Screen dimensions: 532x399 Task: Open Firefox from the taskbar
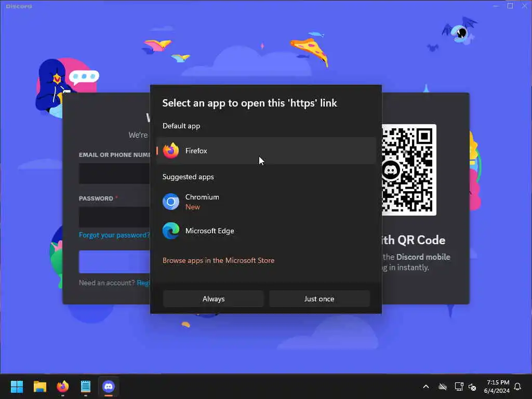63,387
